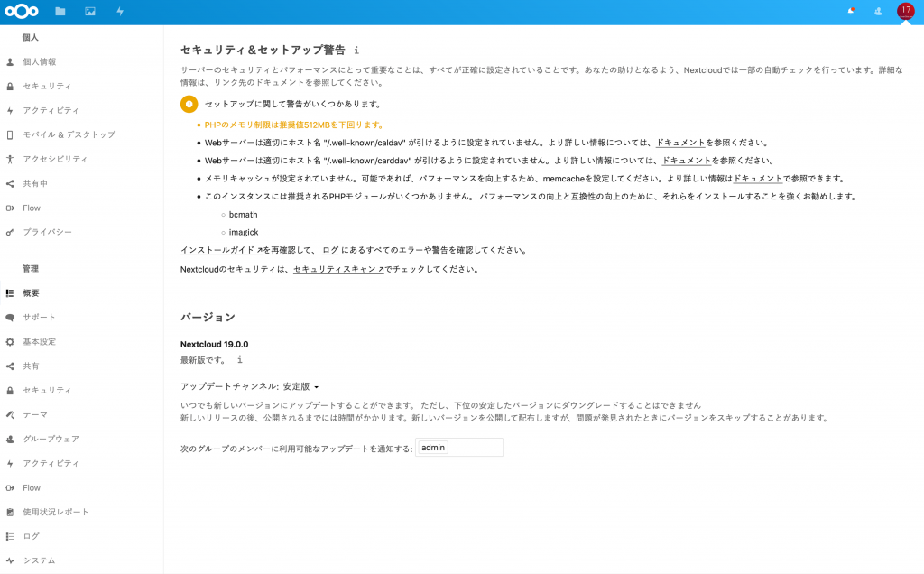This screenshot has height=574, width=924.
Task: Click the person icon for 個人情報
Action: click(x=10, y=62)
